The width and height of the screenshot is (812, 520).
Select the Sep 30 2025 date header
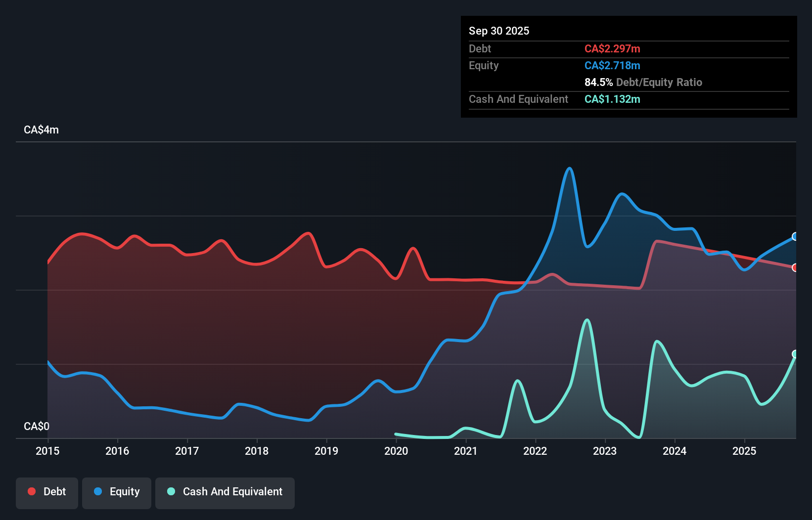click(499, 31)
